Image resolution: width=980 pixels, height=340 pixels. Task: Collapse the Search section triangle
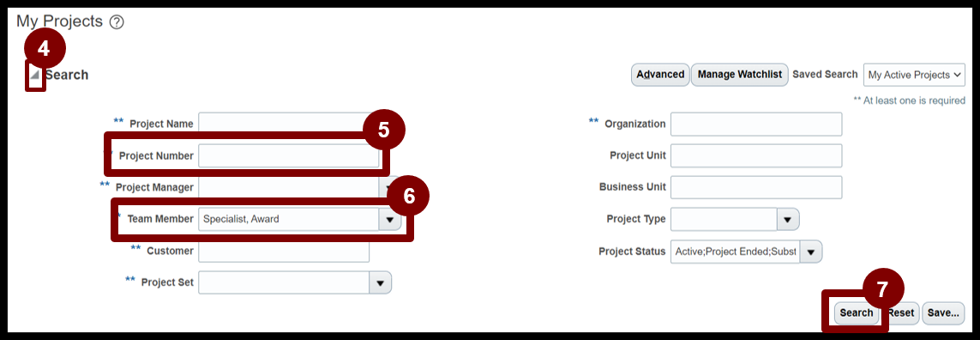click(36, 76)
